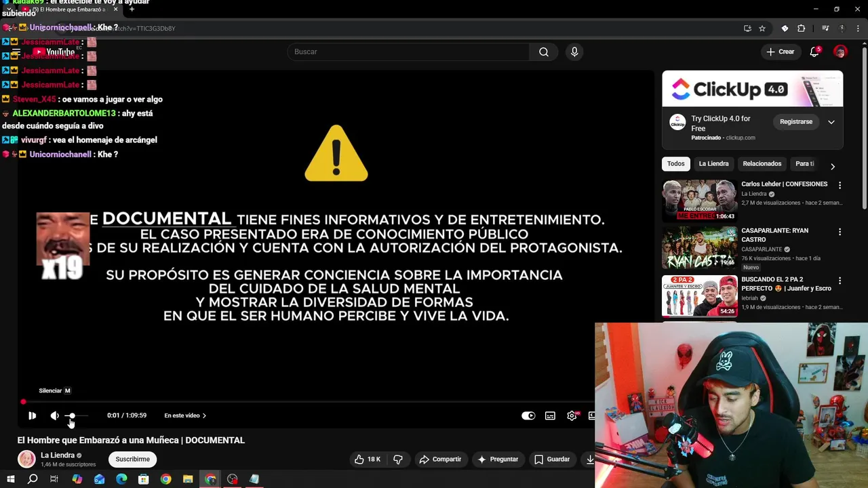Open the ClickUp 4.0 ad banner
The width and height of the screenshot is (868, 488).
753,89
